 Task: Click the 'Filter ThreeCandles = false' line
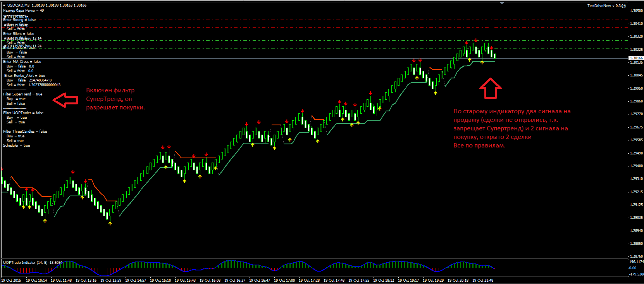point(25,132)
